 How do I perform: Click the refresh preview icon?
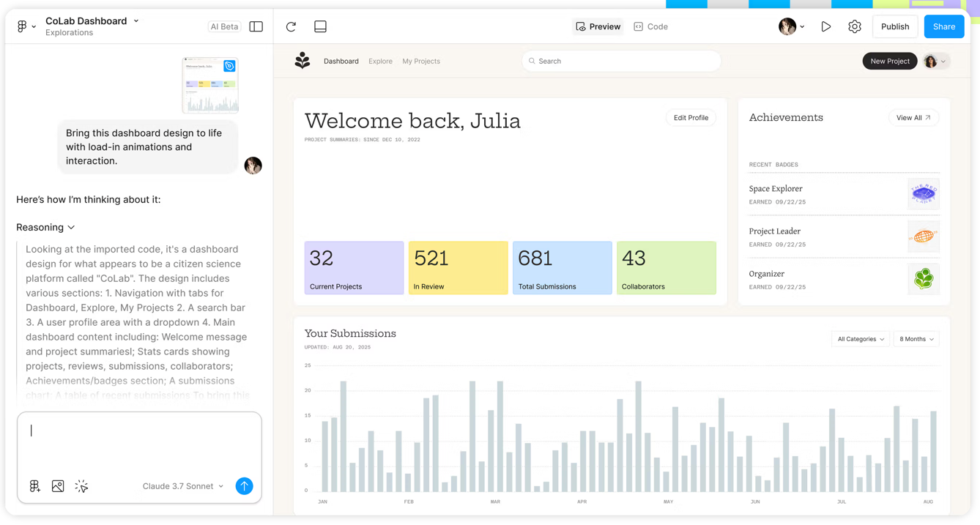point(291,26)
